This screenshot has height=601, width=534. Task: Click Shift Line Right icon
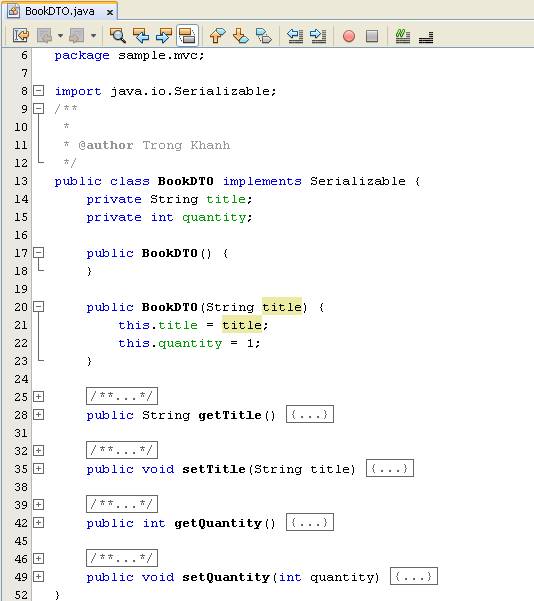318,36
